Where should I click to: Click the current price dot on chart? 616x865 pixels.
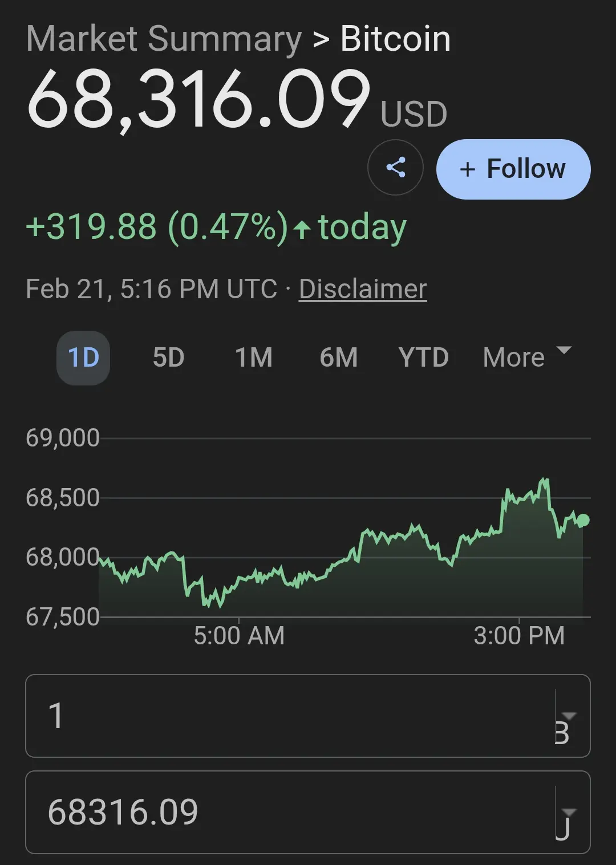pyautogui.click(x=583, y=520)
